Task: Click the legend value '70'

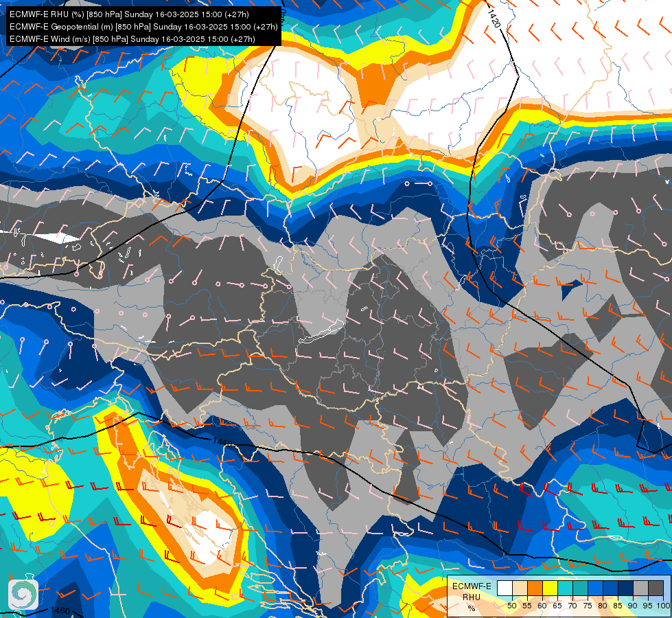Action: [572, 606]
